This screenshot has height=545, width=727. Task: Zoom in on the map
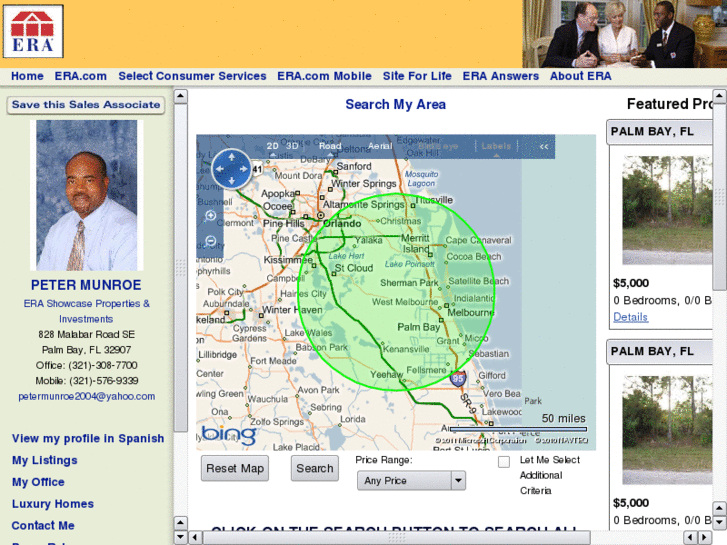point(210,216)
